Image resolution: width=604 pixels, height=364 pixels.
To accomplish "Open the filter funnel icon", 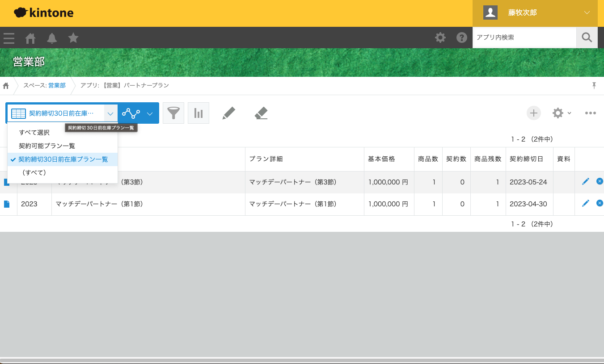I will pyautogui.click(x=173, y=113).
